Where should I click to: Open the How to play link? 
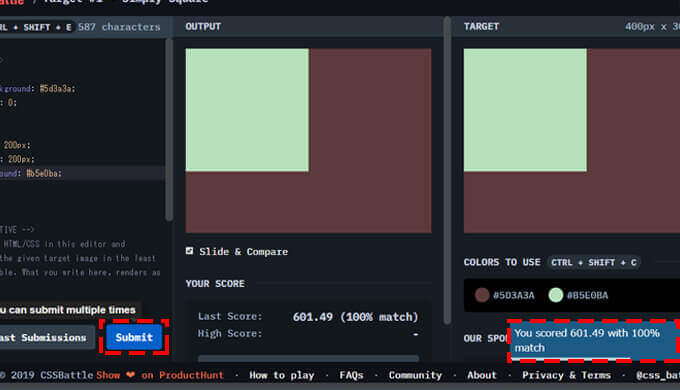(281, 375)
